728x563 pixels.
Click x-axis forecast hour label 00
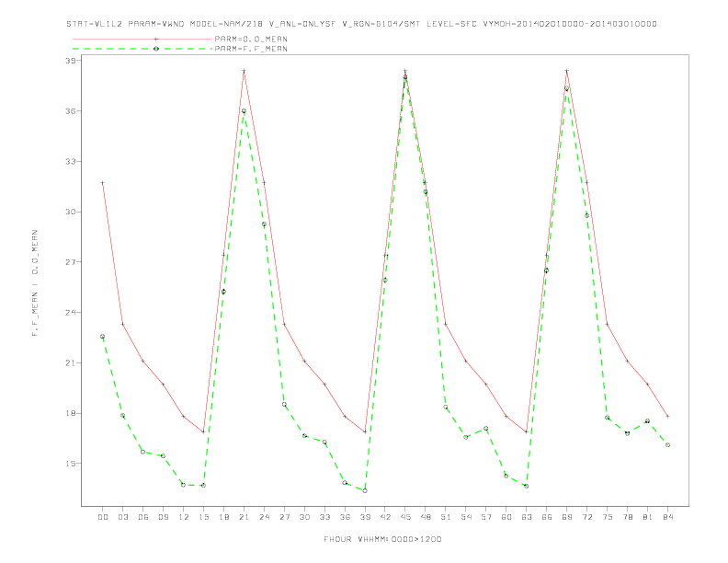(103, 517)
